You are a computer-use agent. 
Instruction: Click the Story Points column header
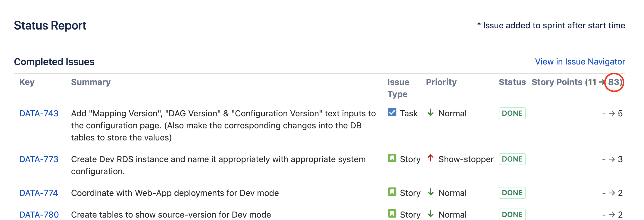pos(577,82)
